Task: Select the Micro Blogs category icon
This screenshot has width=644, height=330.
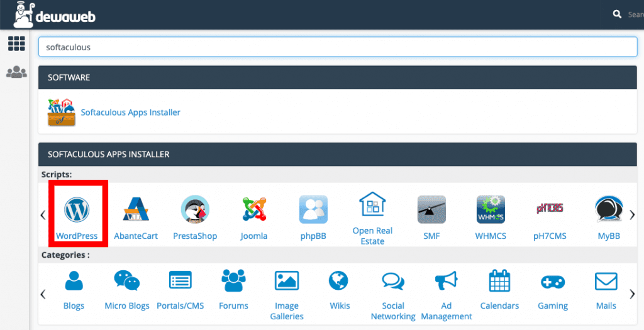Action: pos(127,281)
